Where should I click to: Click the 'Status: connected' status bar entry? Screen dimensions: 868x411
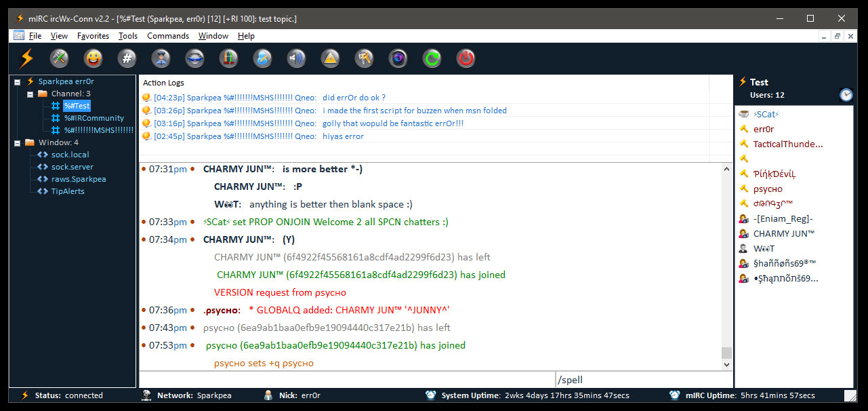(68, 395)
